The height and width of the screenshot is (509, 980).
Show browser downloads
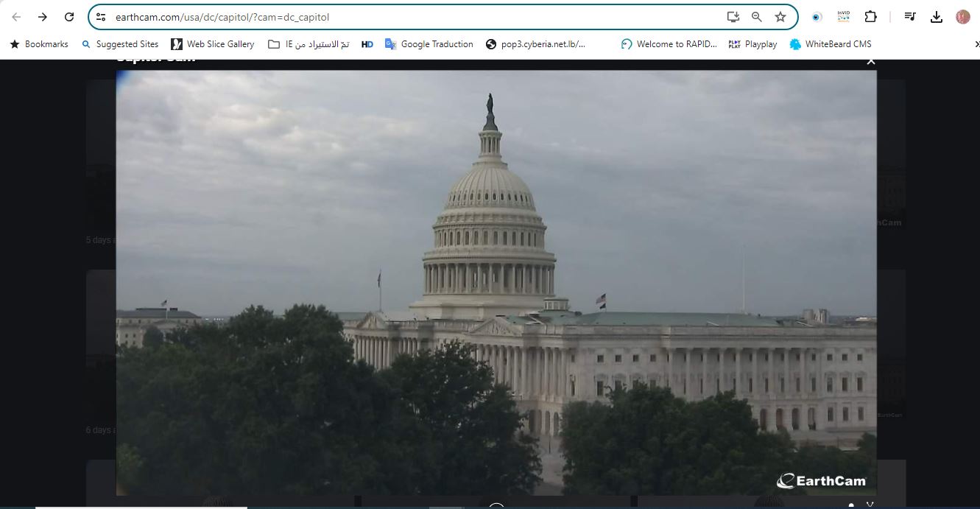[x=937, y=17]
